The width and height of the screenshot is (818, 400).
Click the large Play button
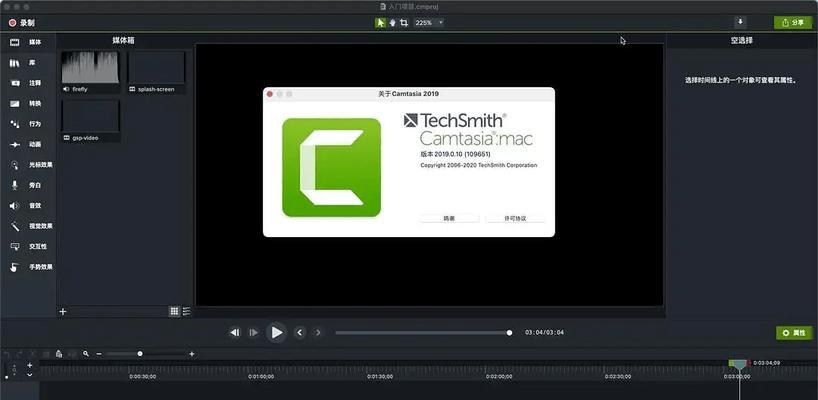click(x=276, y=332)
